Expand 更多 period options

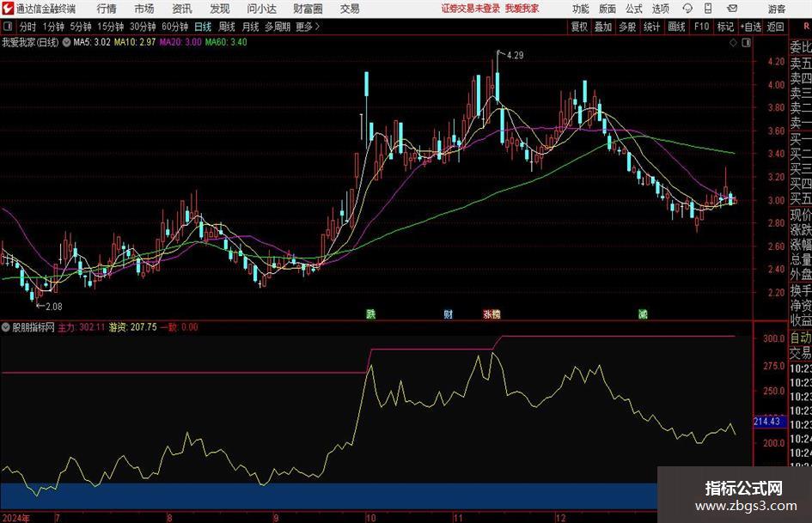308,27
